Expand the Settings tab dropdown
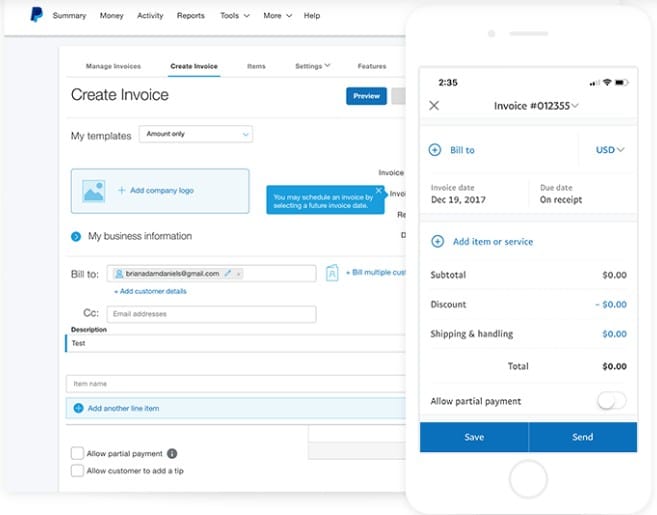657x515 pixels. [313, 66]
